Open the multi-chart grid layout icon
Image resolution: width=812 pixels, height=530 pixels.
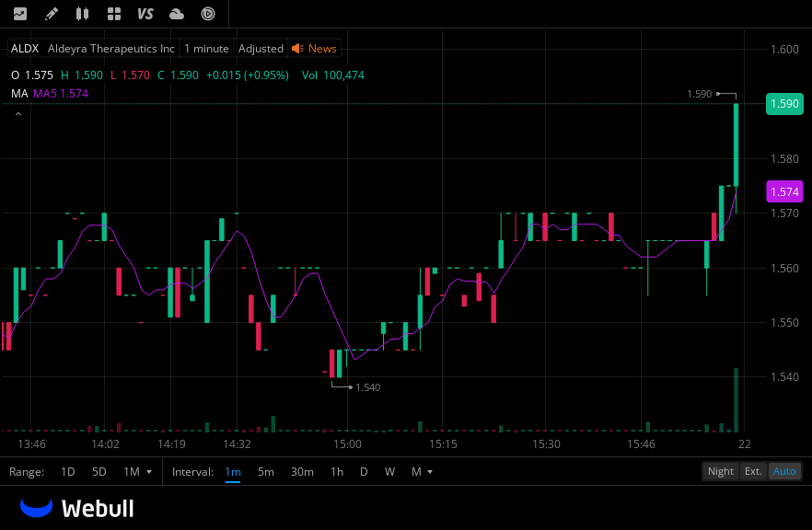(114, 14)
